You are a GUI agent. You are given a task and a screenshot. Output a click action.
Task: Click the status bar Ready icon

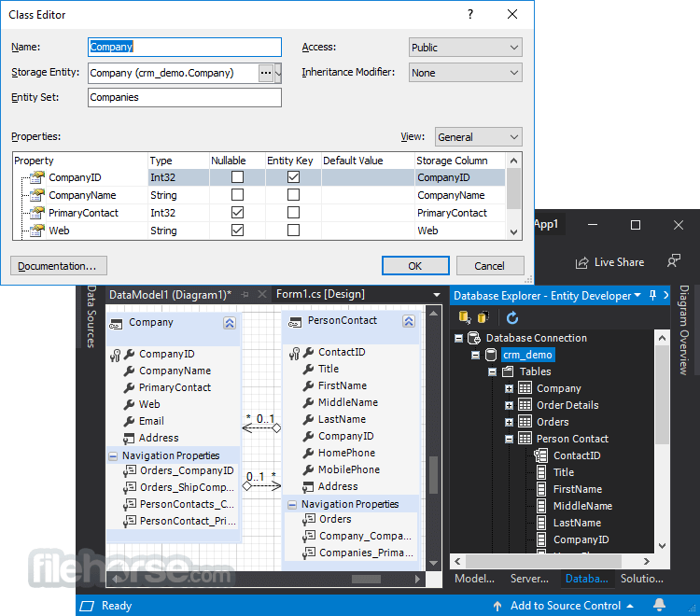pos(87,606)
